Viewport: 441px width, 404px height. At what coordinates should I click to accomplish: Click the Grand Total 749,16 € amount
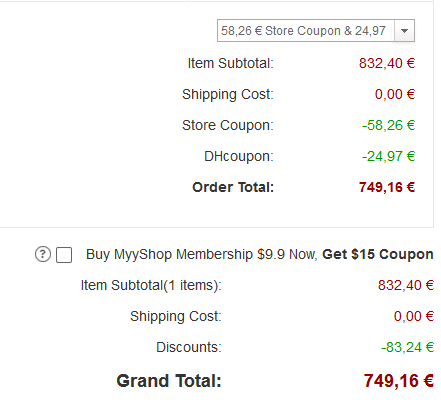pos(399,381)
